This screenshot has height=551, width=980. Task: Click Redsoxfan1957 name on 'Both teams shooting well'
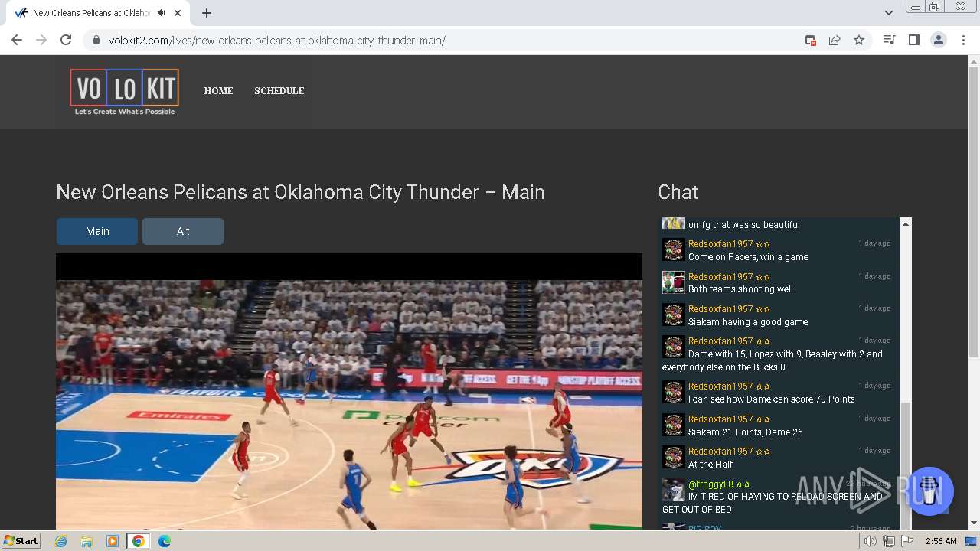coord(720,276)
